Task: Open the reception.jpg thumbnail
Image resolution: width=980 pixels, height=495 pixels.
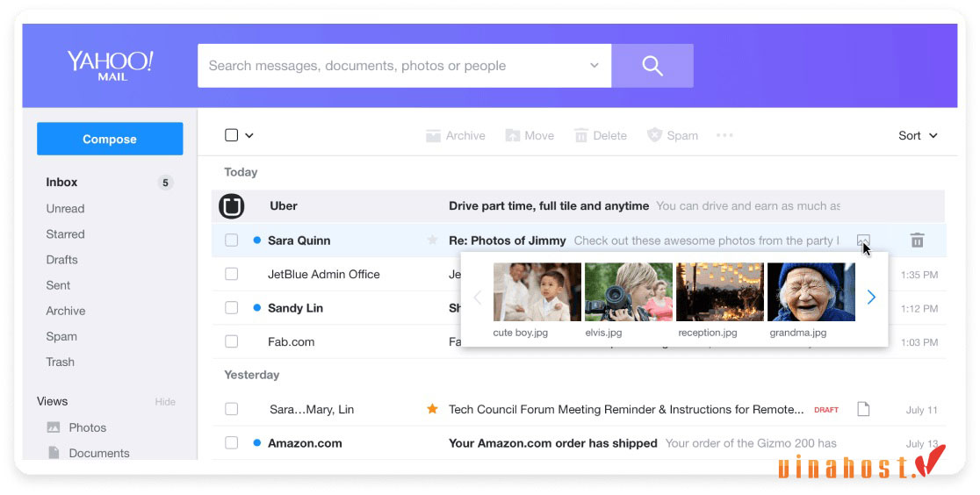Action: click(x=720, y=292)
